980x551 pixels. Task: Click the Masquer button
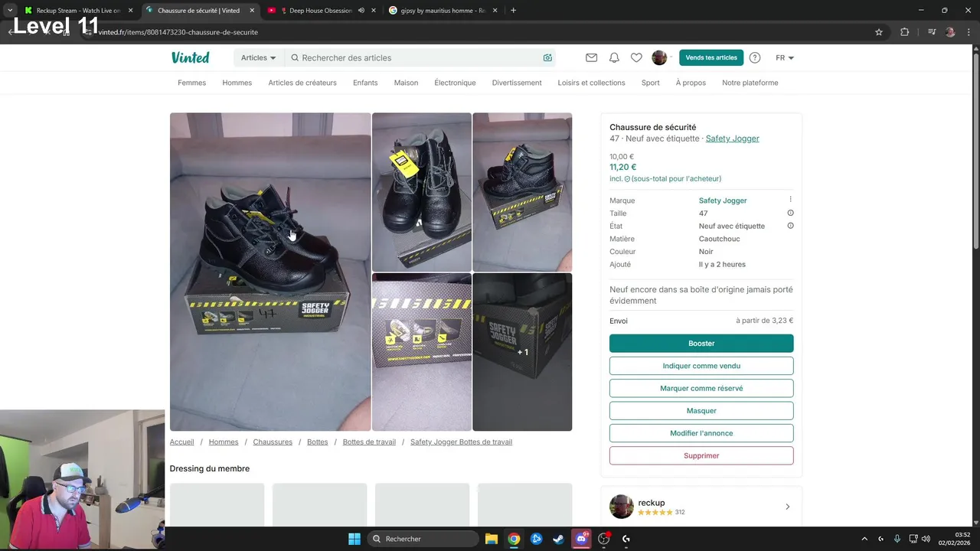coord(701,411)
